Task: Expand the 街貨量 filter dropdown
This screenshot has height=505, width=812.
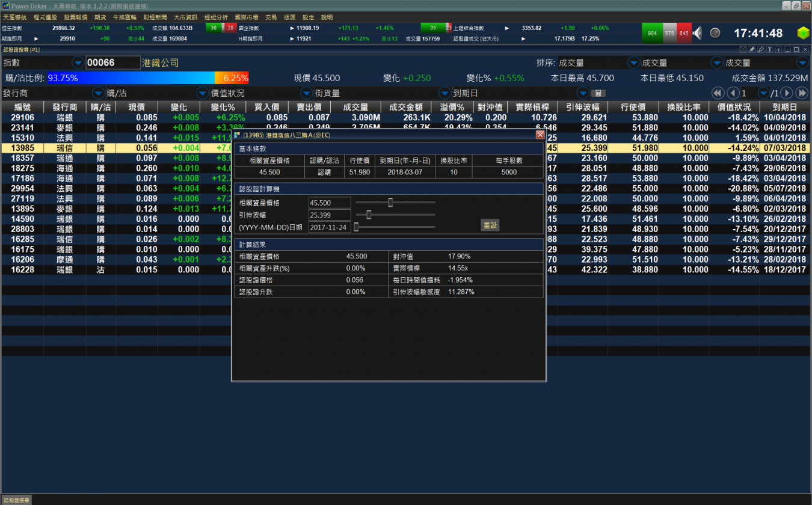Action: pyautogui.click(x=444, y=93)
